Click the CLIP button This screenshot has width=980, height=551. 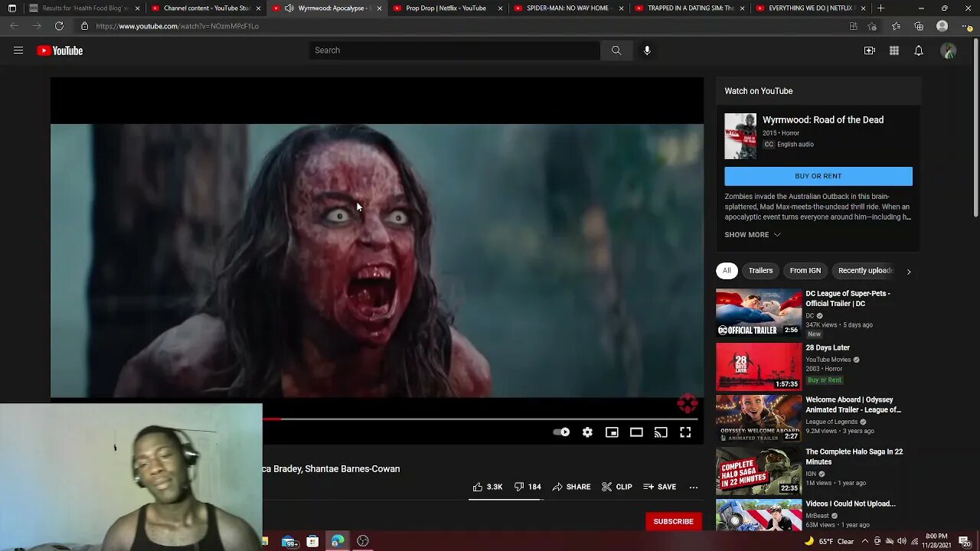pyautogui.click(x=617, y=487)
